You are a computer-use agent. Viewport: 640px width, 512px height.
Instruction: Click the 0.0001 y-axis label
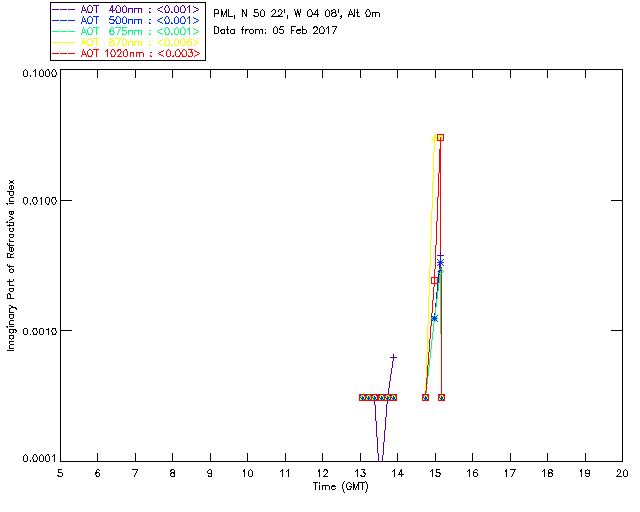click(x=39, y=459)
